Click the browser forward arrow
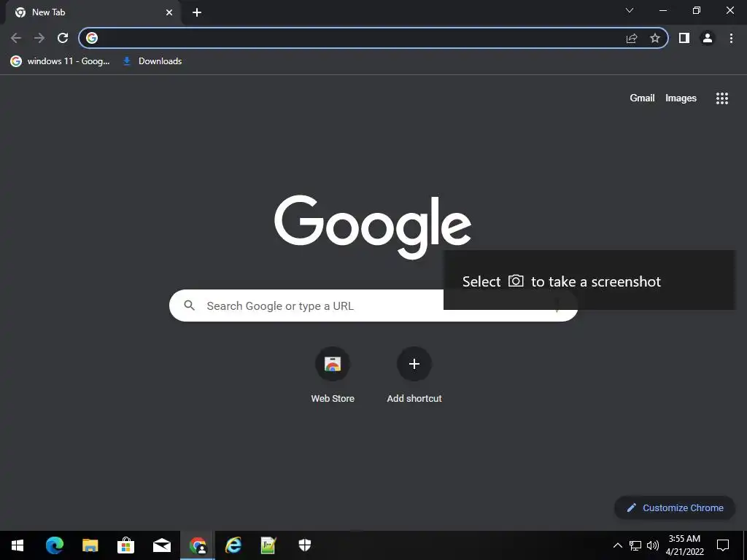 pos(39,38)
